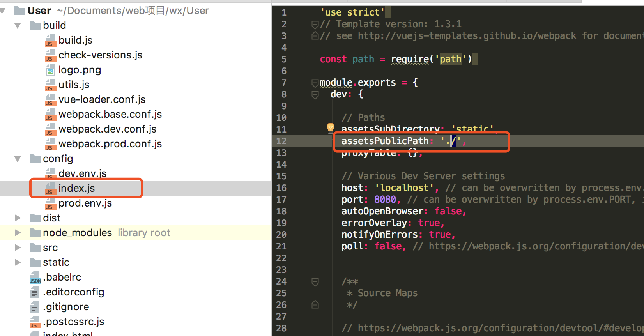
Task: Click the .postcssrc.js file icon
Action: point(35,322)
